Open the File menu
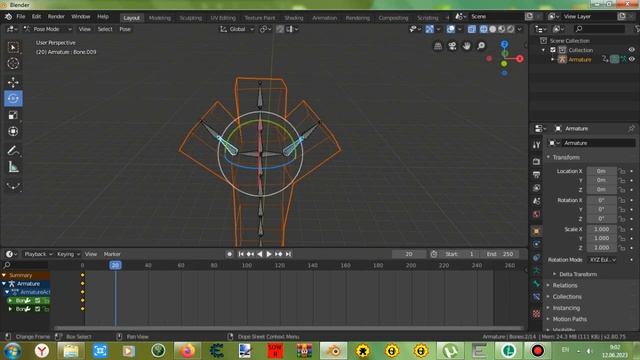This screenshot has width=640, height=360. (20, 17)
